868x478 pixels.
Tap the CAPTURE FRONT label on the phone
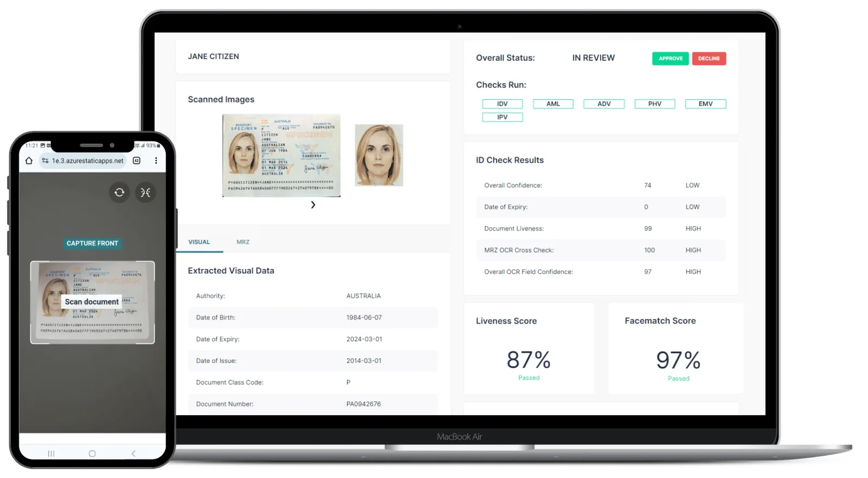[92, 243]
